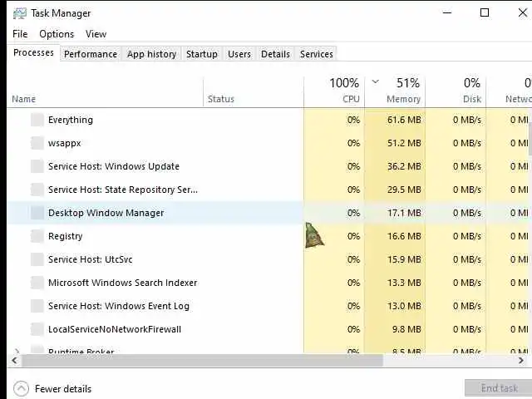Screen dimensions: 532x399
Task: Click the End task button
Action: (499, 388)
